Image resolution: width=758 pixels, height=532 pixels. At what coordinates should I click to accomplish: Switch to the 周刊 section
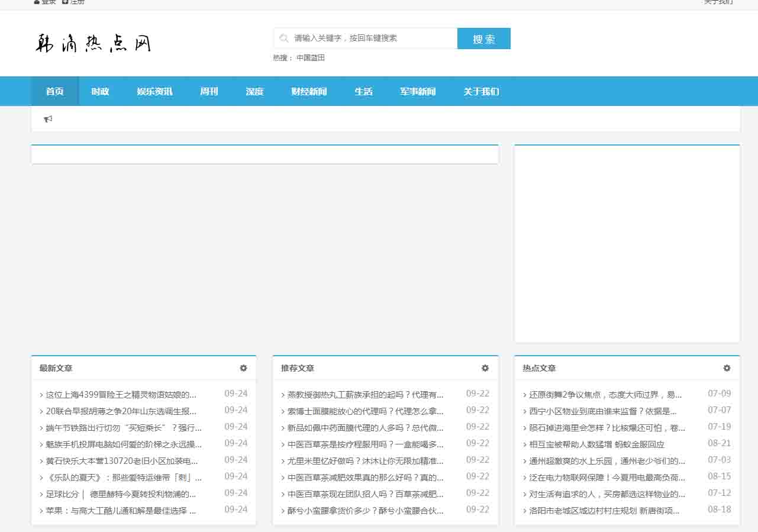point(209,92)
